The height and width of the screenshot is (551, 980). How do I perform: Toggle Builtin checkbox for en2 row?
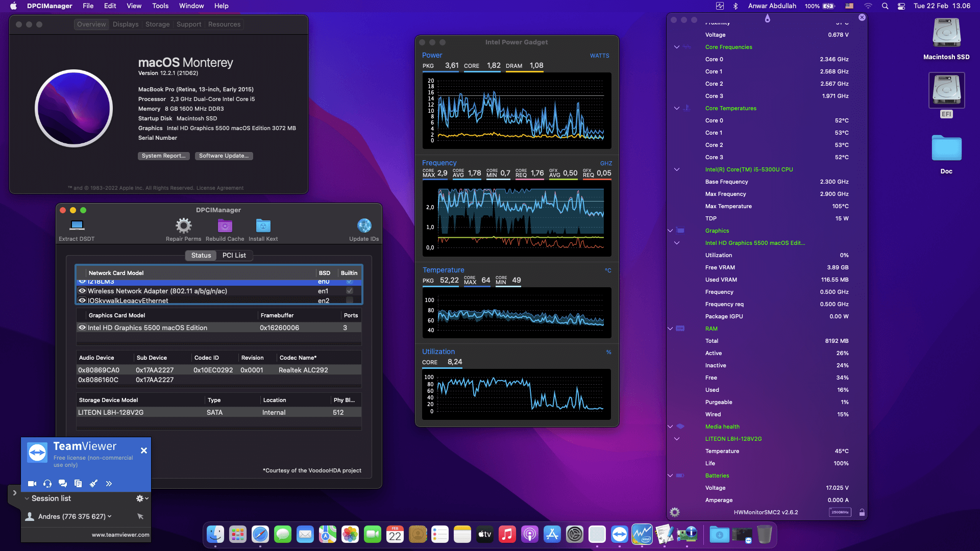pyautogui.click(x=350, y=300)
